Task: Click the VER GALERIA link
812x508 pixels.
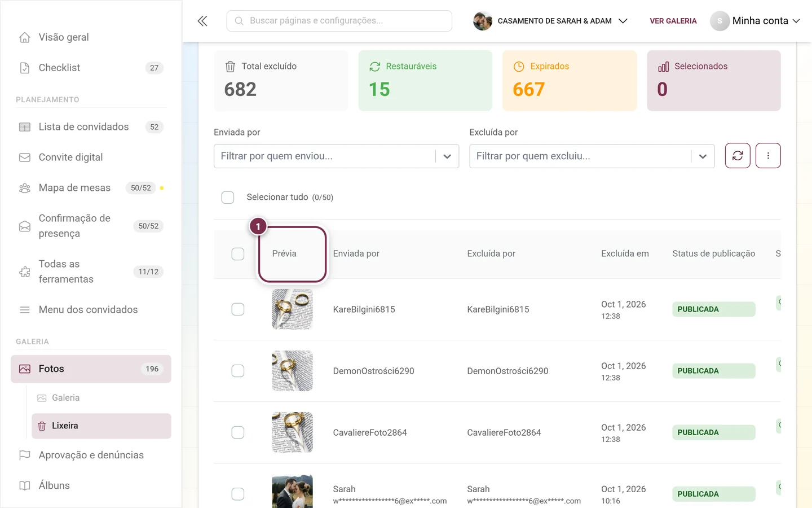Action: click(673, 21)
